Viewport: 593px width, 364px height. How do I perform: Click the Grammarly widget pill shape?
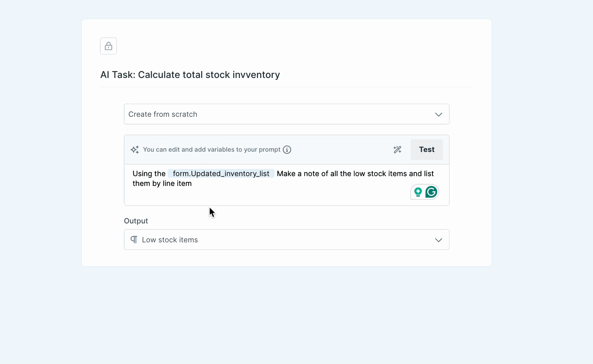tap(424, 192)
